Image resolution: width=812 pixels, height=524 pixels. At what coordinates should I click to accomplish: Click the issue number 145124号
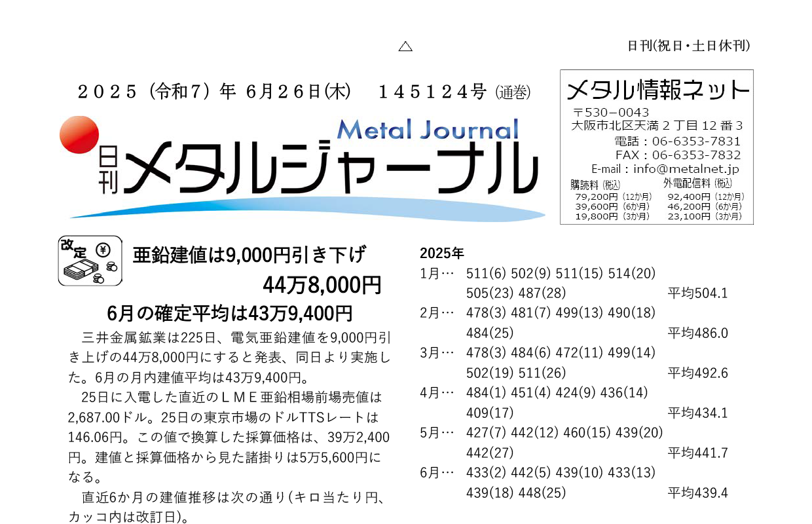(x=433, y=92)
